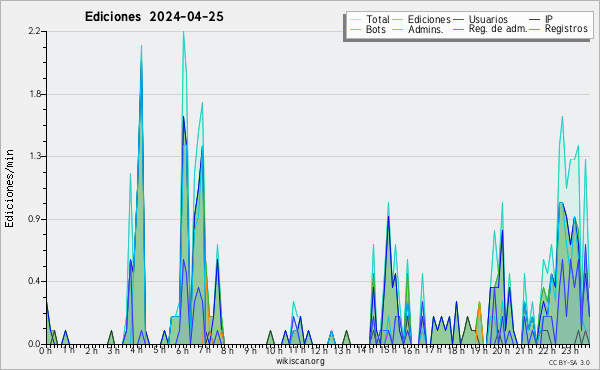Click the '3 h' x-axis label

[x=113, y=350]
